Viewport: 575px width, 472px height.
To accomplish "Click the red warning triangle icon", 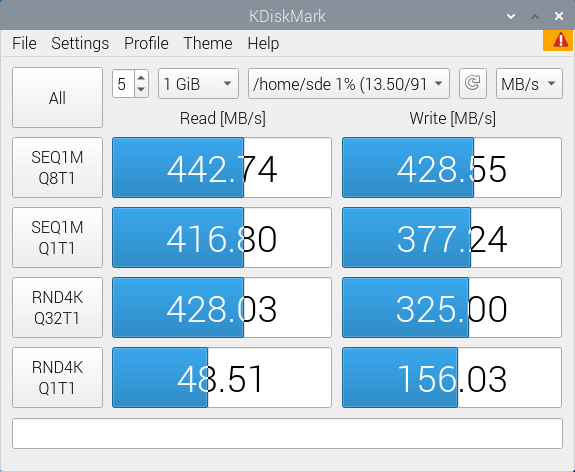I will (x=560, y=40).
